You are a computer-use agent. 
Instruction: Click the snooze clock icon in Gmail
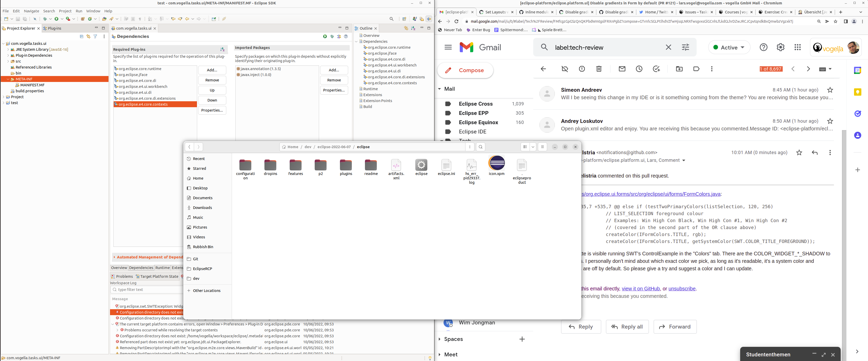[639, 69]
